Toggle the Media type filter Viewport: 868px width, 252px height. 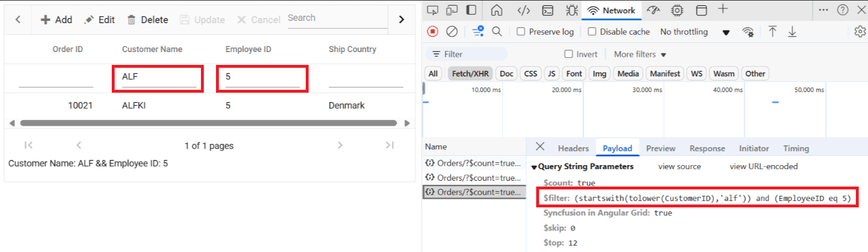coord(628,74)
